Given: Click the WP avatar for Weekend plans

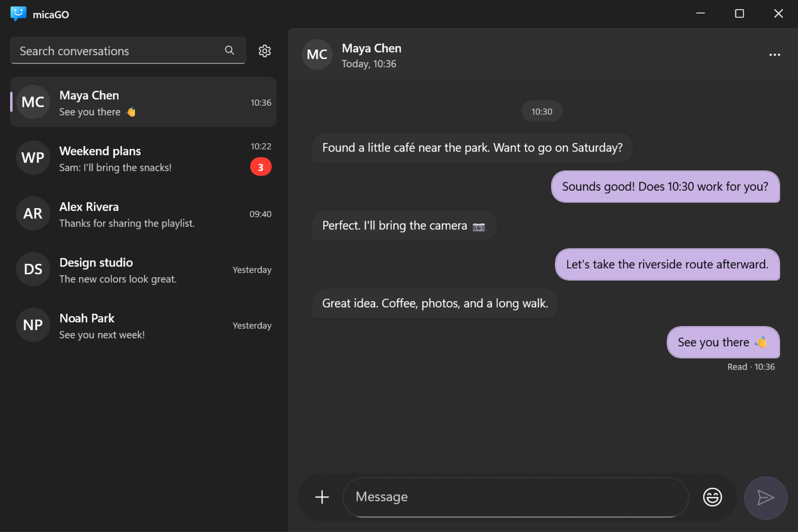Looking at the screenshot, I should click(33, 158).
